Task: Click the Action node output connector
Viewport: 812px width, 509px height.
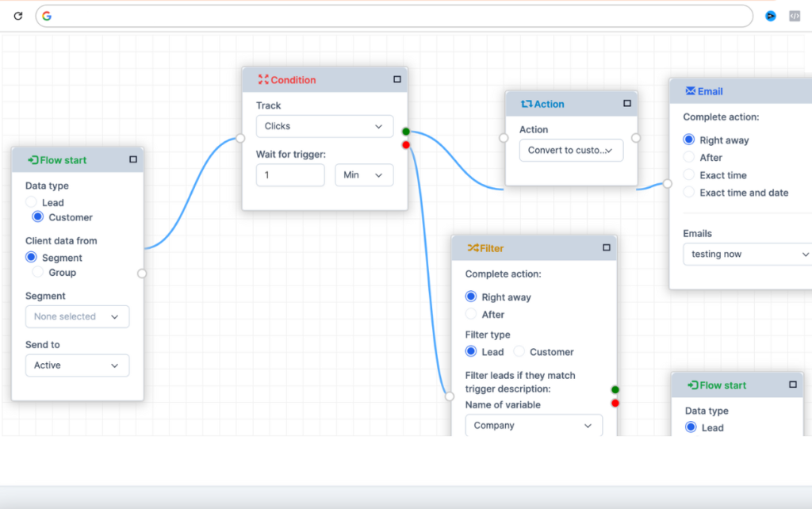Action: point(636,138)
